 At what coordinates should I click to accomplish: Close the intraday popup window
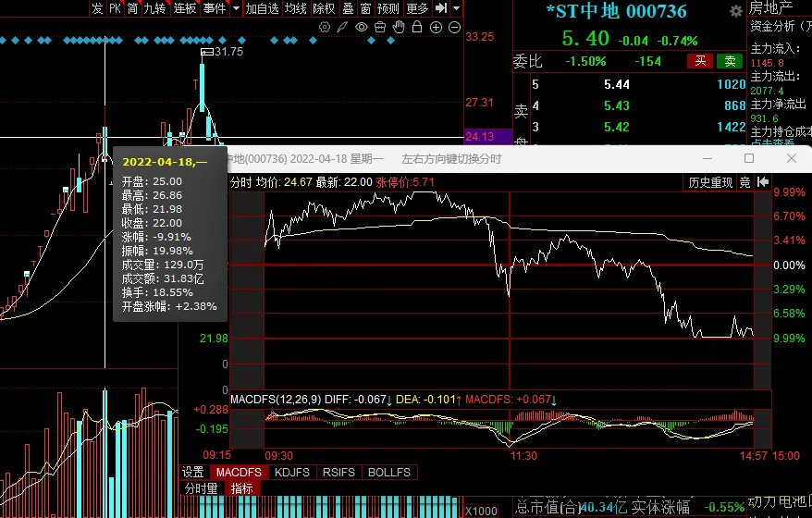(x=792, y=158)
